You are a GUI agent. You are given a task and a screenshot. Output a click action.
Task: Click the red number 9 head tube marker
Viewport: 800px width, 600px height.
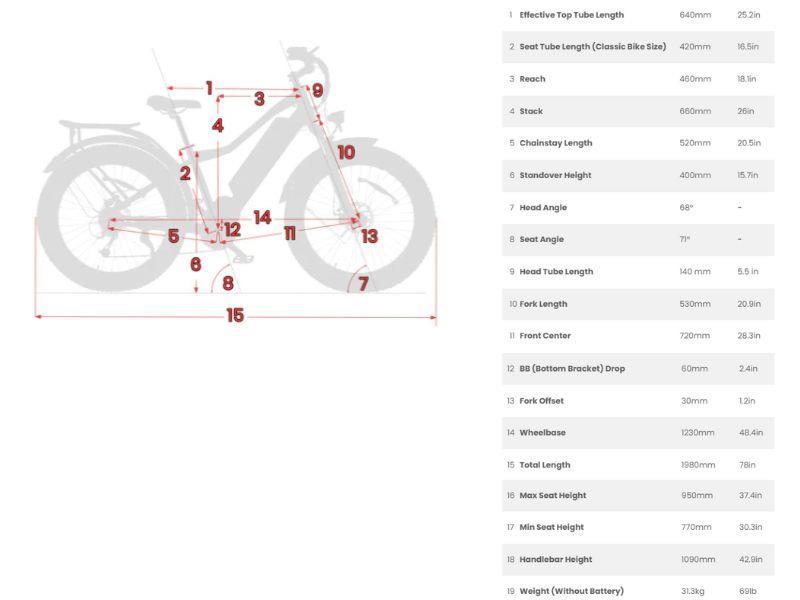click(317, 90)
